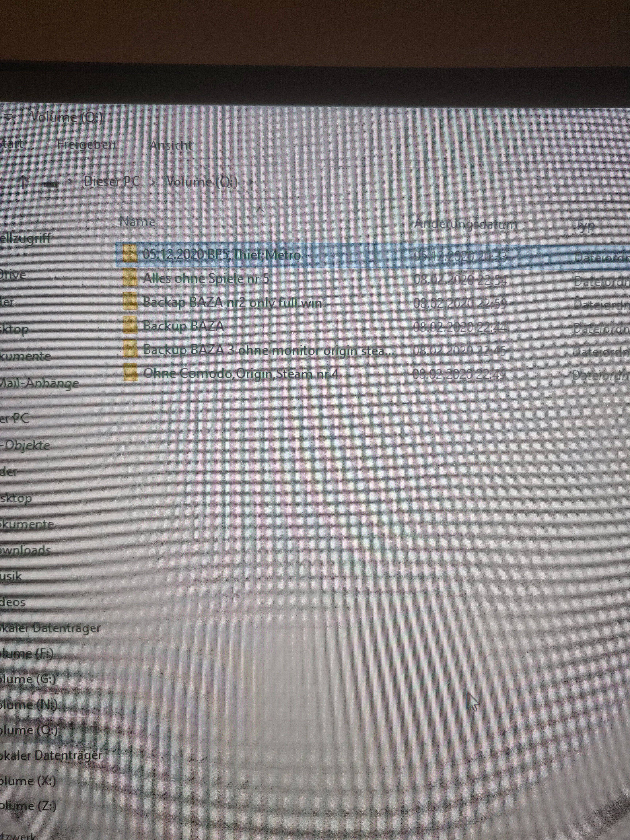Expand the chevron after Volume (Q:) in the address bar
This screenshot has width=630, height=840.
(250, 183)
